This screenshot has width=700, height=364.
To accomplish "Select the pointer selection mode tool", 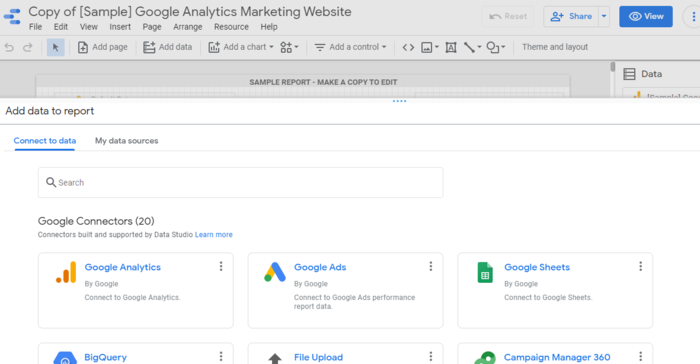I will (55, 47).
